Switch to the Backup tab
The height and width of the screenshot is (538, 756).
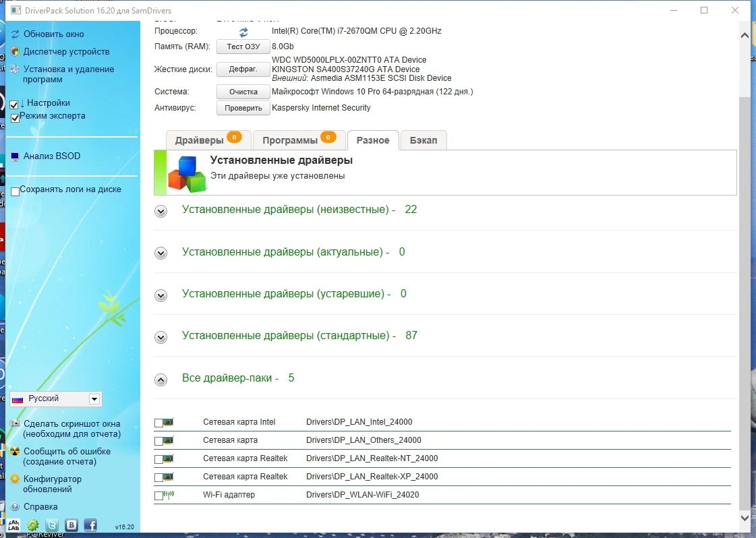point(424,140)
